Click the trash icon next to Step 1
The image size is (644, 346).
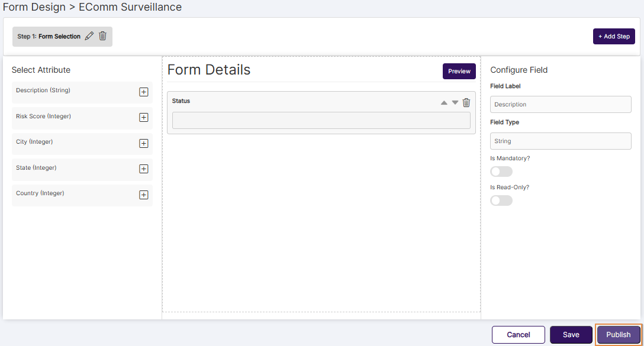tap(102, 36)
